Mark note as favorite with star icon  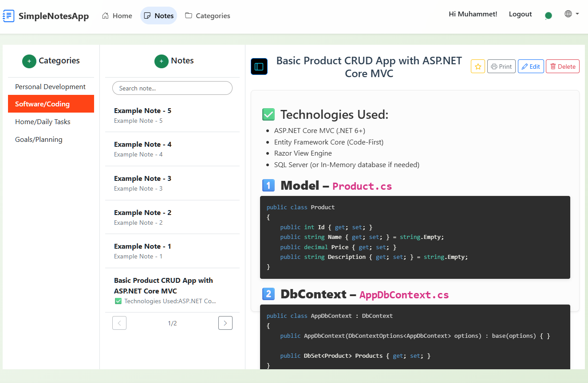tap(478, 66)
